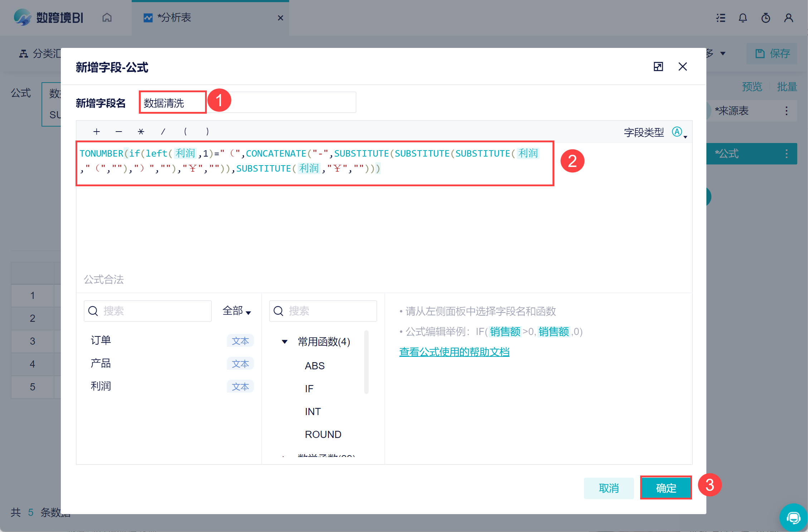Open the user profile icon
The height and width of the screenshot is (532, 808).
point(789,18)
